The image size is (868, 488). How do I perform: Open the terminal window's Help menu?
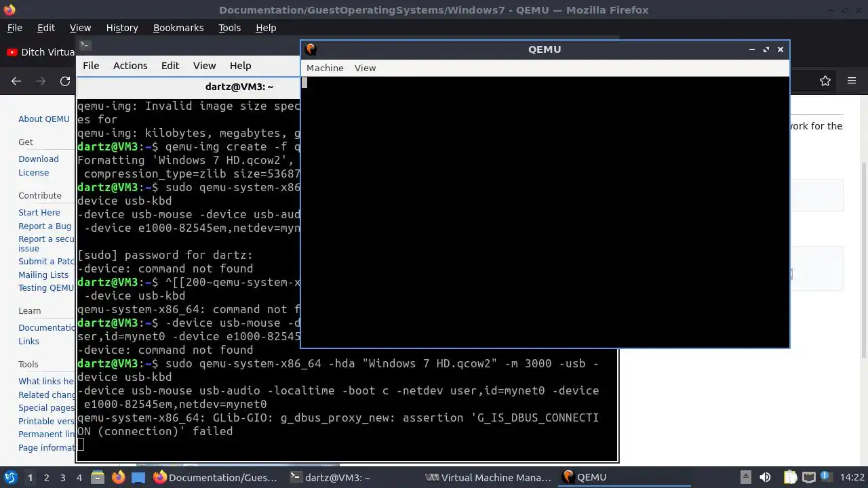[x=241, y=66]
